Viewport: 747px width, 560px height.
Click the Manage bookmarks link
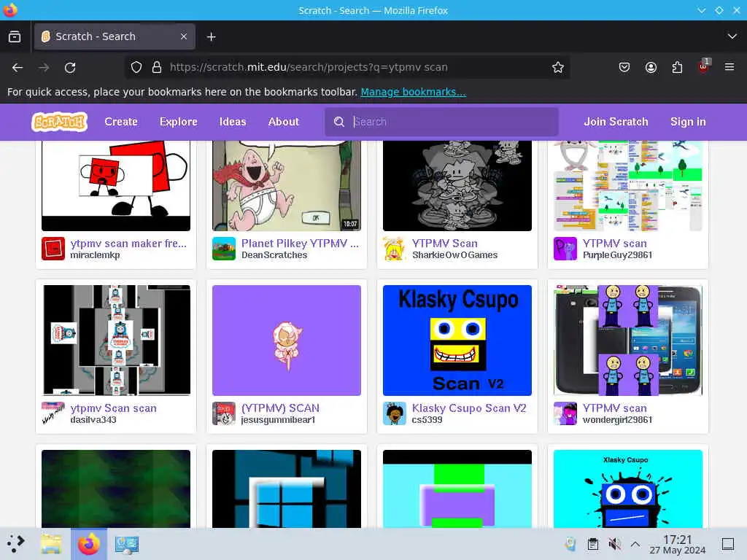tap(413, 92)
